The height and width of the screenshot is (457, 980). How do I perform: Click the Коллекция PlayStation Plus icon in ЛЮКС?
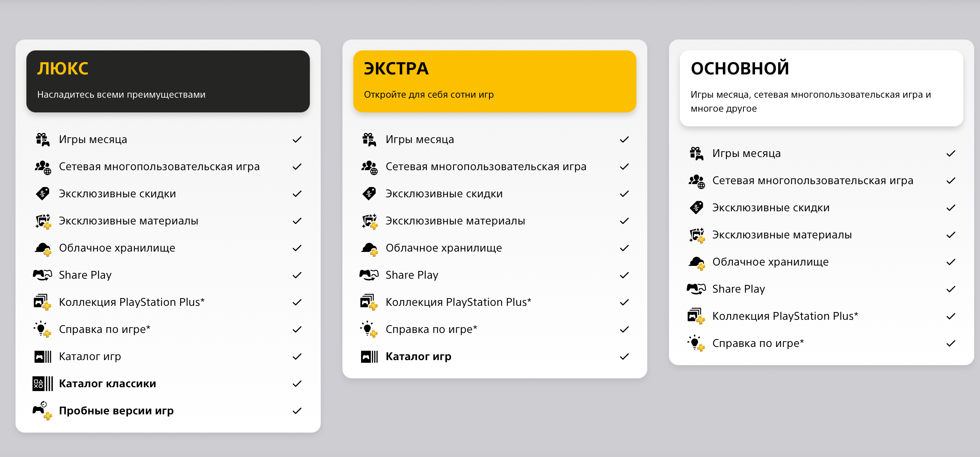(42, 302)
